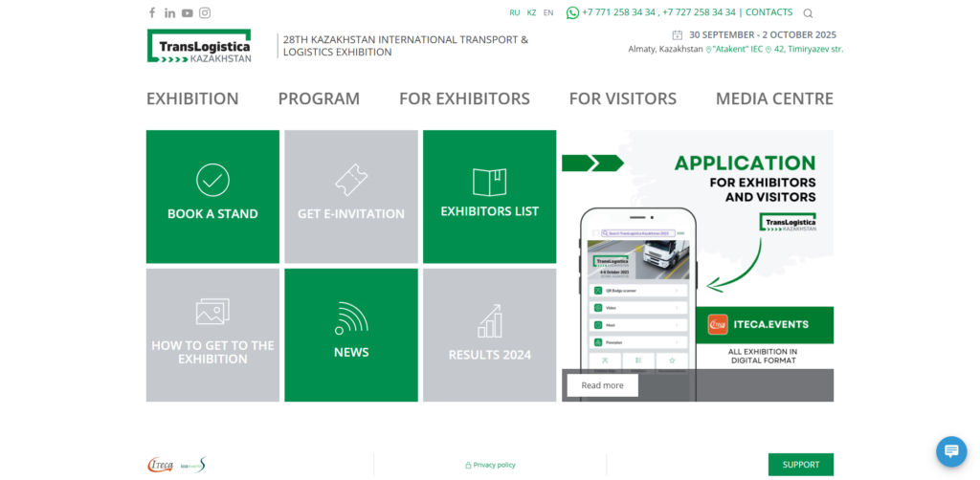Click the checkmark icon on Book a Stand
Image resolution: width=980 pixels, height=480 pixels.
(212, 180)
